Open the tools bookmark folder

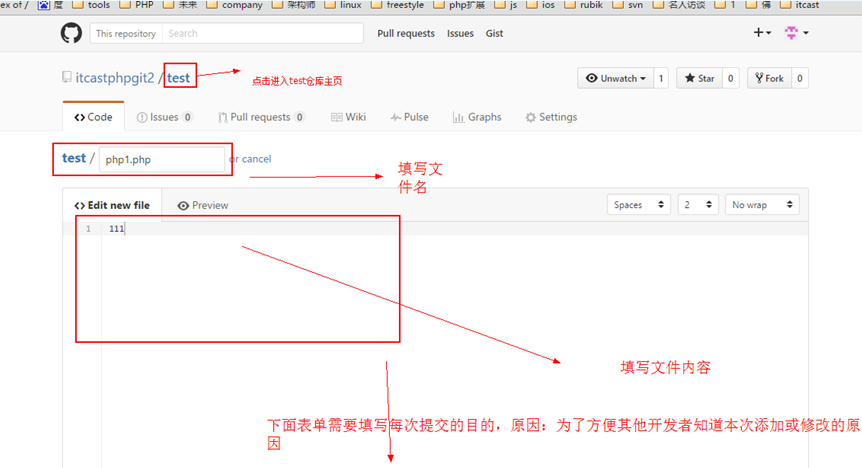(91, 5)
